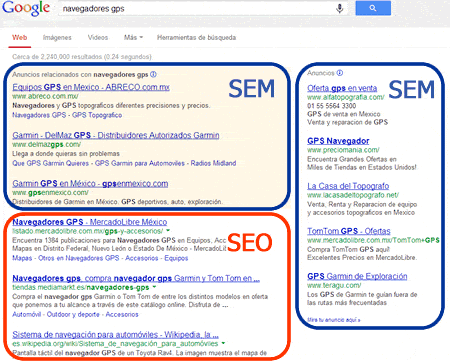
Task: Switch to the Imágenes tab
Action: [x=57, y=38]
